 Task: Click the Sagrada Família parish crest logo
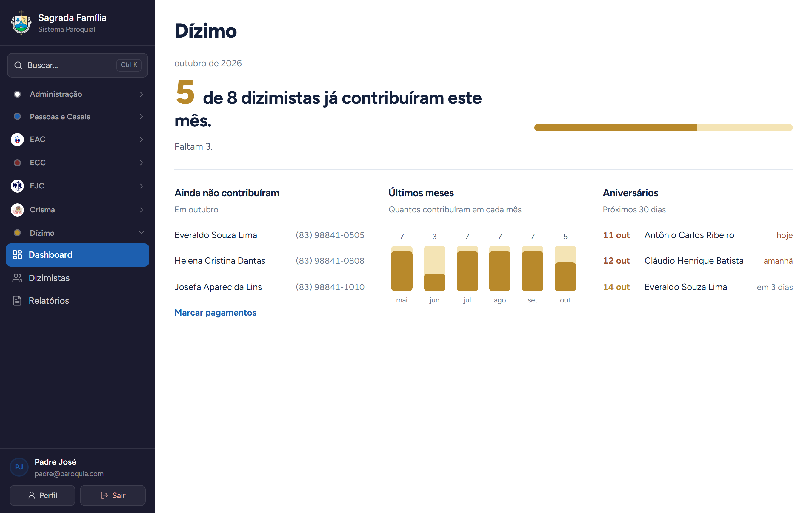[x=21, y=23]
